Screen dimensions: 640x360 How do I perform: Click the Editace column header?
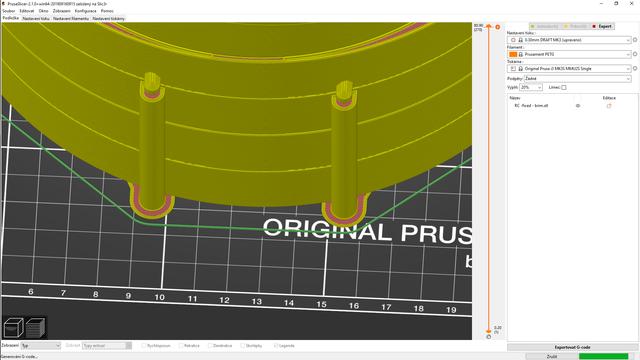[x=609, y=98]
